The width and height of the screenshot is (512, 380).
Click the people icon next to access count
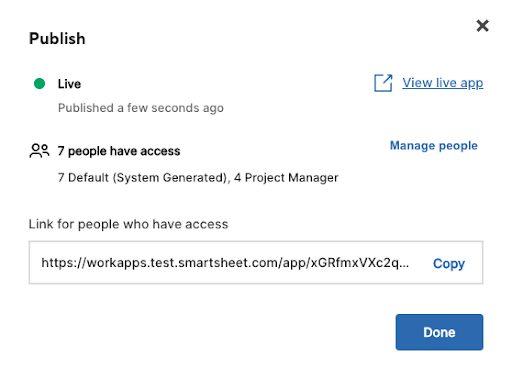tap(39, 150)
